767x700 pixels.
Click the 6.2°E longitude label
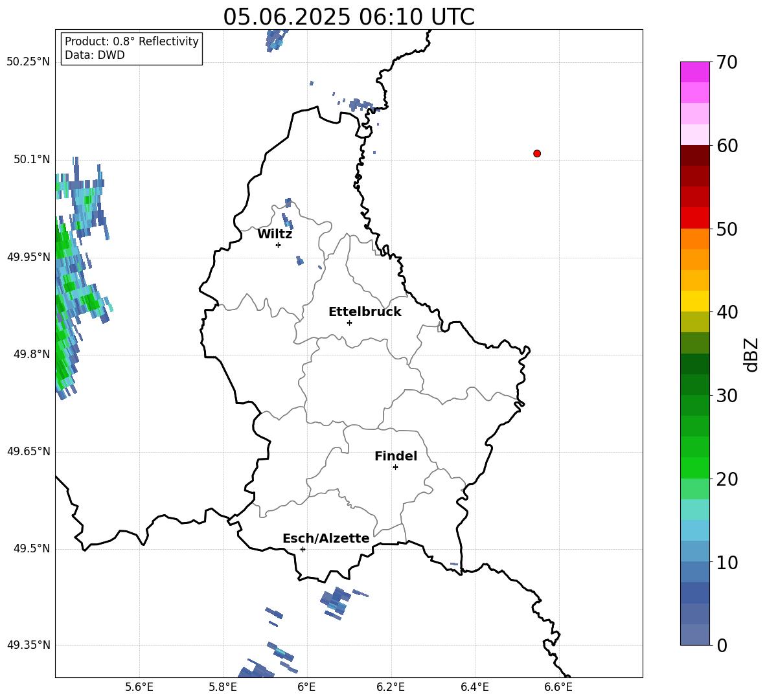tap(391, 687)
